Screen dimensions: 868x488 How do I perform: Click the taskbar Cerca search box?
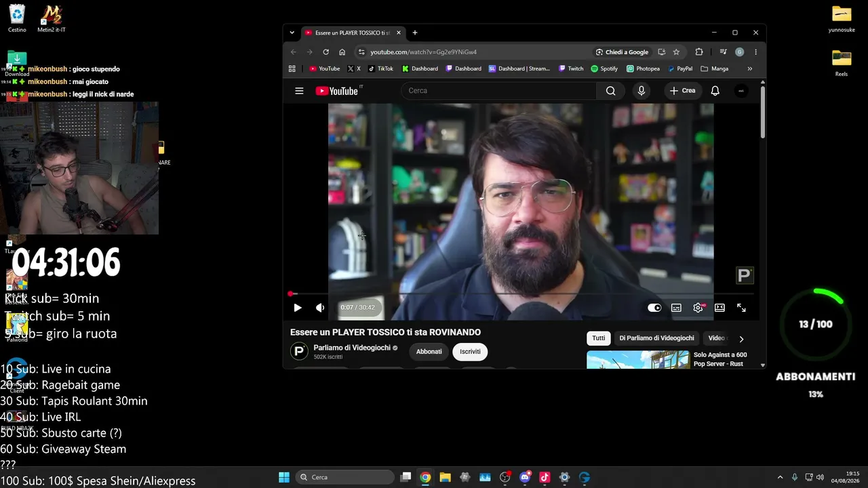click(346, 477)
